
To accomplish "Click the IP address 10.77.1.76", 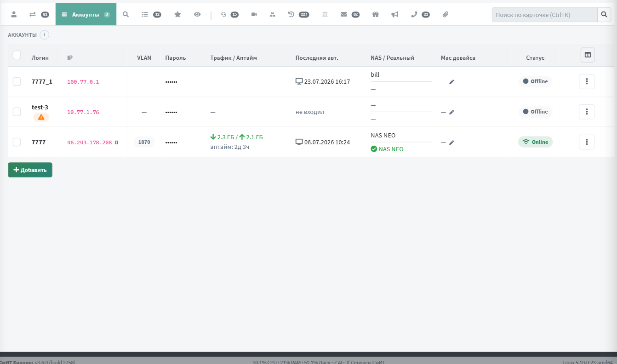I will (83, 112).
